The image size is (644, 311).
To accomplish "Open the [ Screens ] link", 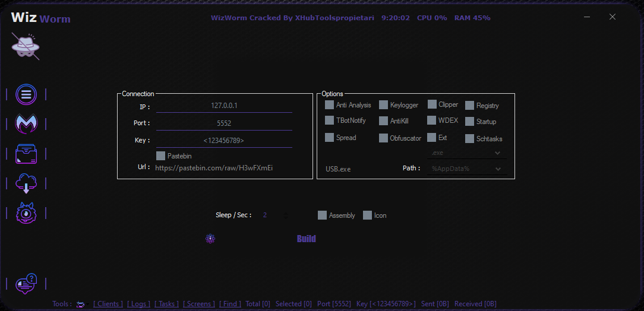I will (199, 304).
